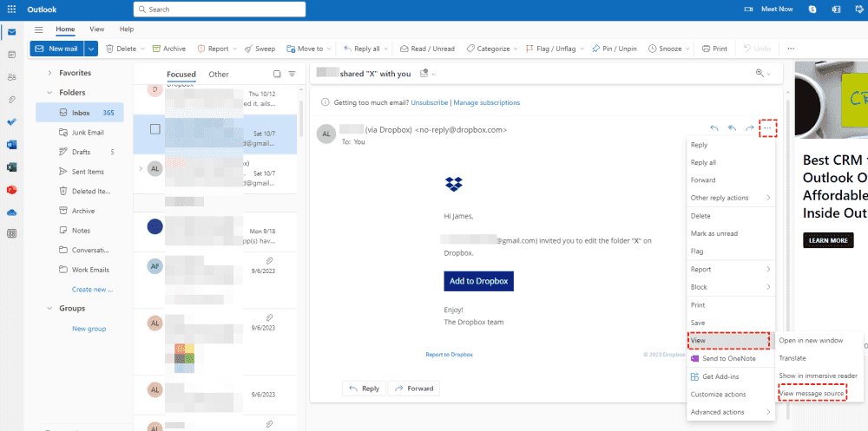Viewport: 868px width, 431px height.
Task: Click the Calendar icon in left rail
Action: tap(11, 54)
